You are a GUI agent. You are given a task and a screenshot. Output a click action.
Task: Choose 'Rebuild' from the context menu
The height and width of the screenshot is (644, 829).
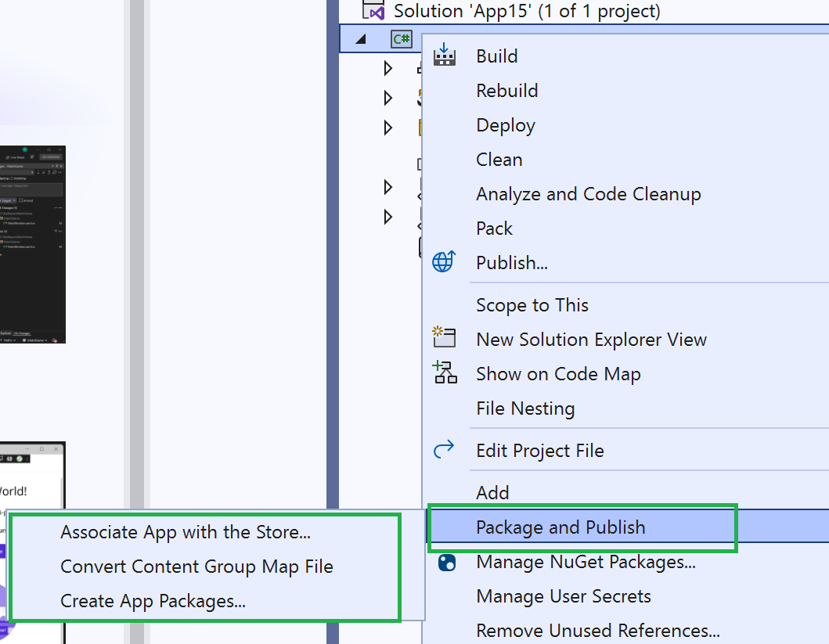tap(507, 90)
